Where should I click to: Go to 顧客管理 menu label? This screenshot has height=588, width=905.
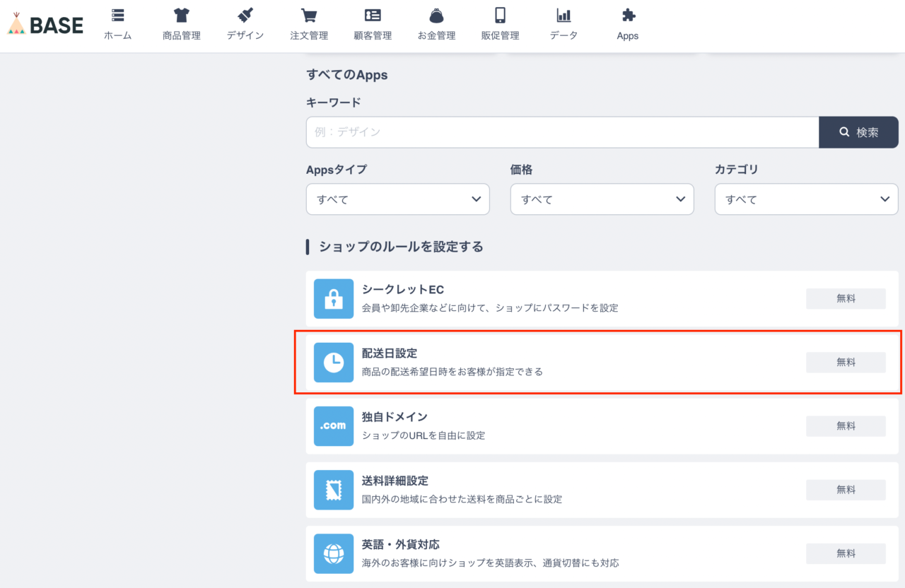click(373, 35)
